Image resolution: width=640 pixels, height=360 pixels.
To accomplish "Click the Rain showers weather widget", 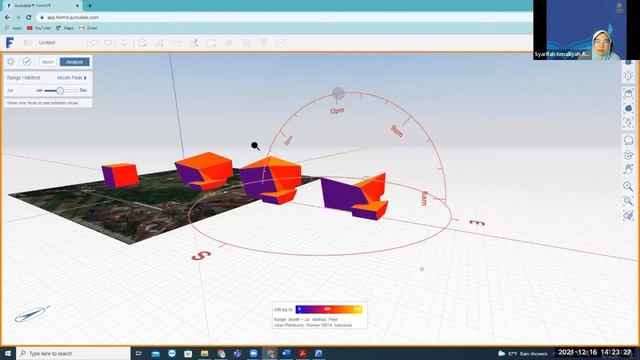I will [x=523, y=353].
